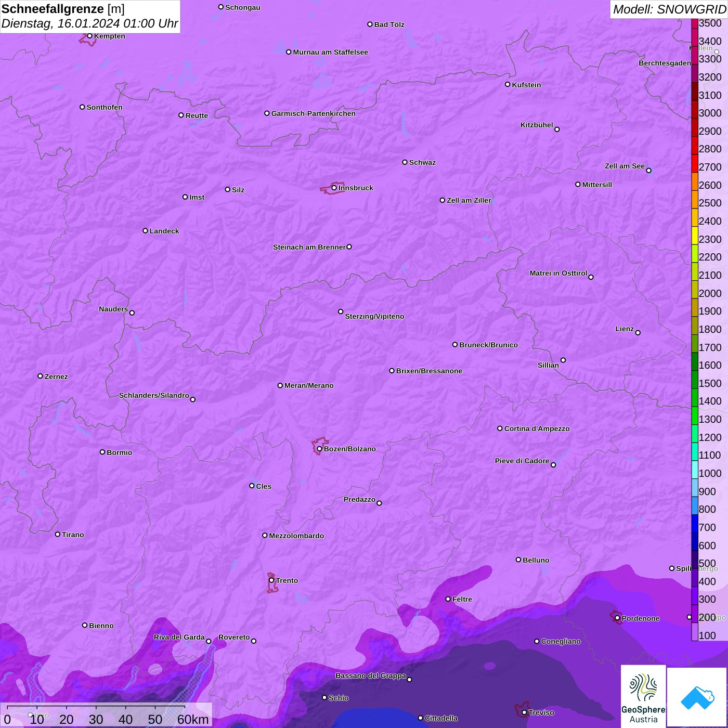Click the orange 2500 m legend swatch
This screenshot has height=728, width=728.
point(695,199)
